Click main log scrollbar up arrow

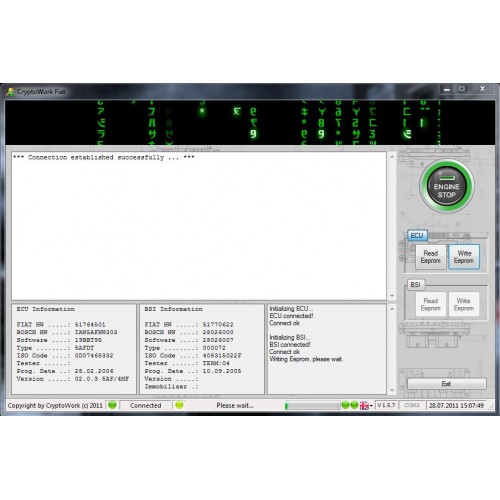pos(392,156)
